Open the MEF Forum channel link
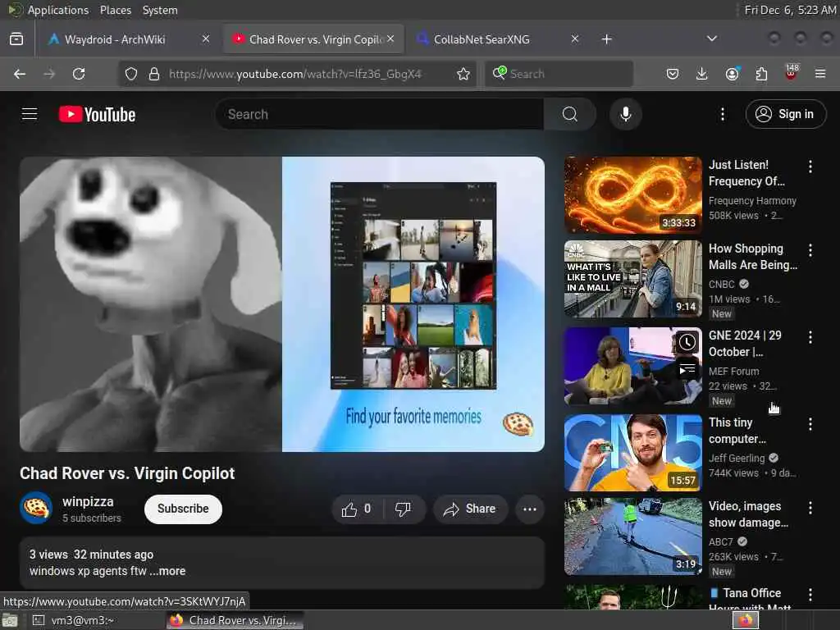Viewport: 840px width, 630px height. (x=733, y=372)
